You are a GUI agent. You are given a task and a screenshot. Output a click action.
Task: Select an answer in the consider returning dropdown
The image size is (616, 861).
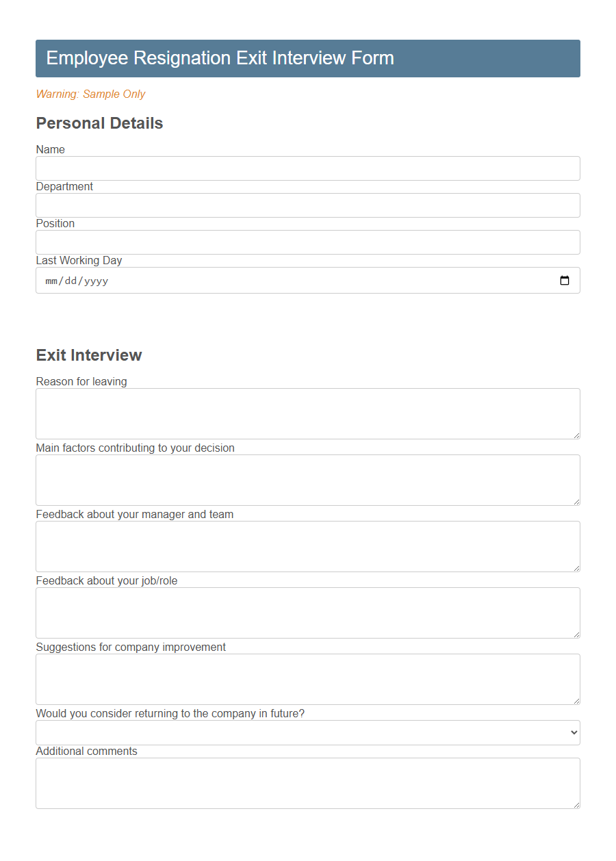(x=308, y=732)
